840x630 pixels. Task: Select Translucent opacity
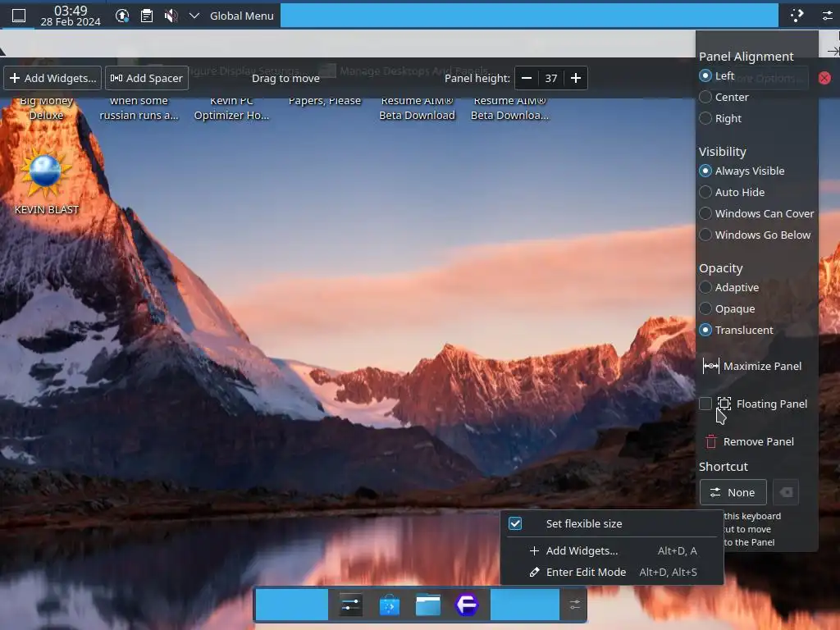(736, 330)
